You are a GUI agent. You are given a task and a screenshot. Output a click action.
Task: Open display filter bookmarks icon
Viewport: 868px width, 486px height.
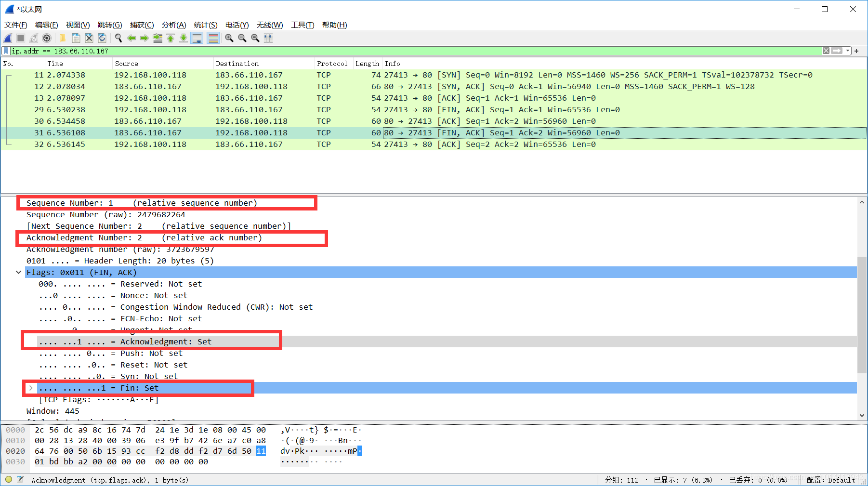point(6,51)
